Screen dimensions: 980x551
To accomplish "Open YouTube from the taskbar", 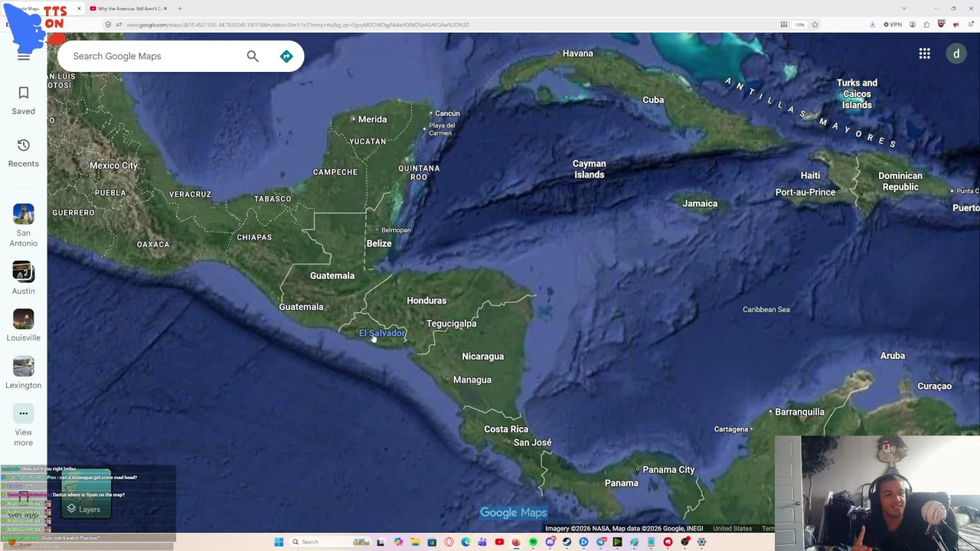I will pos(499,542).
